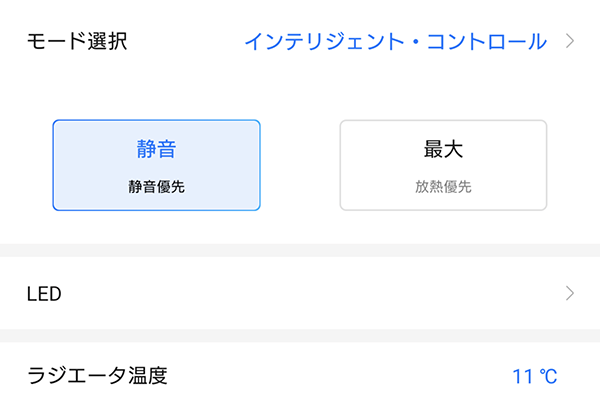Tap the 静音 heading text
The width and height of the screenshot is (600, 400).
click(156, 150)
